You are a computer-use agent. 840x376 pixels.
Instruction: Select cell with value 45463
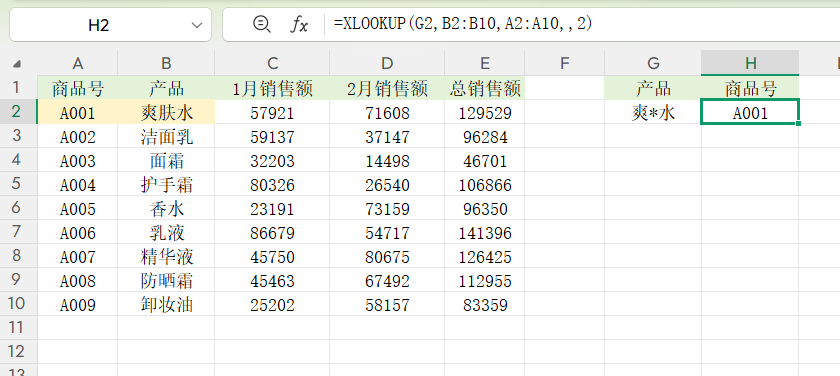[x=272, y=280]
